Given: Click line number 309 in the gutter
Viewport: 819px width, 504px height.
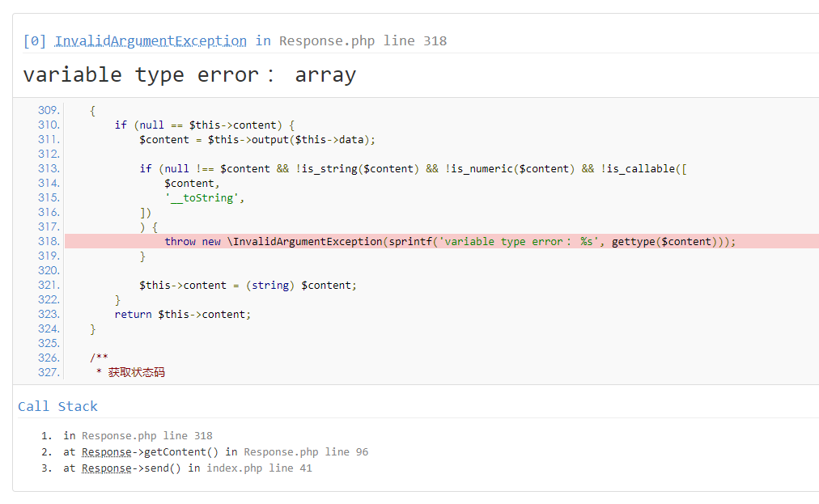Looking at the screenshot, I should coord(49,110).
